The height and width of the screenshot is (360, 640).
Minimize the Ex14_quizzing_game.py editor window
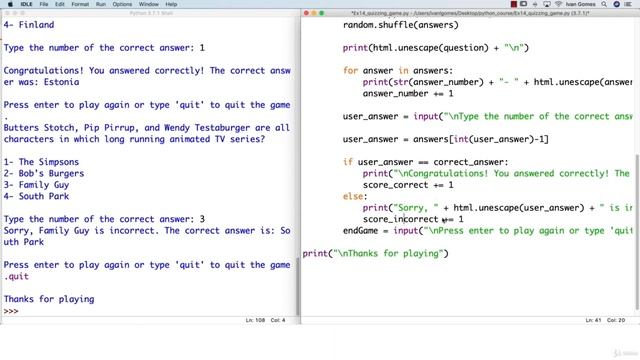(x=314, y=13)
